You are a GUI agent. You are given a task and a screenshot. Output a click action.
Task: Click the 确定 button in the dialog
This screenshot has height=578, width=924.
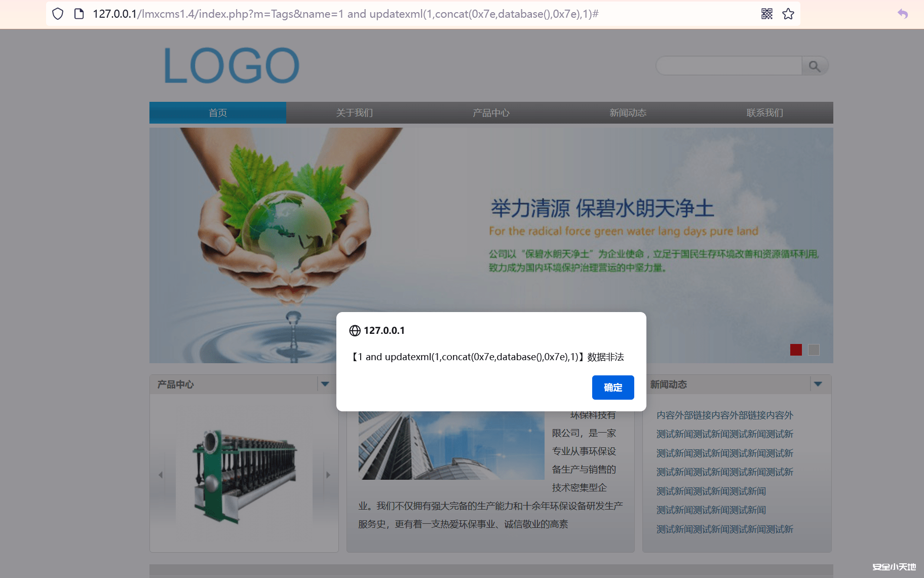click(x=613, y=388)
